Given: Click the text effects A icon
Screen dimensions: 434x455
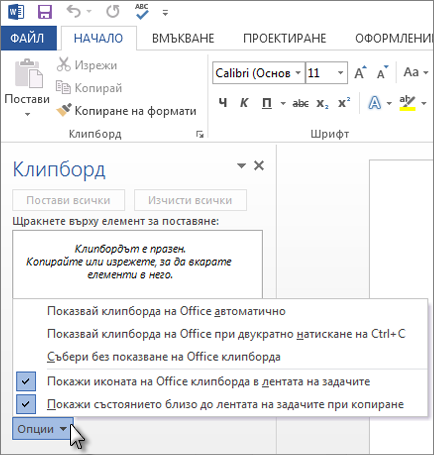Looking at the screenshot, I should point(375,103).
